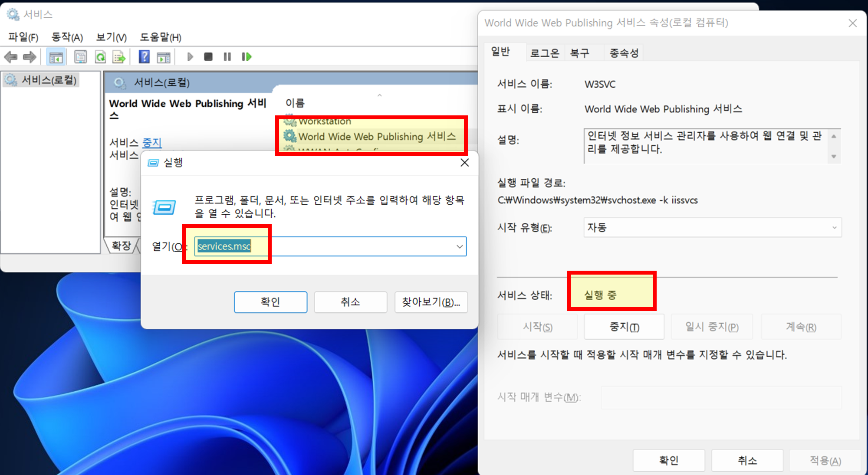Click 찾아보기(B)... in Run dialog

(431, 302)
